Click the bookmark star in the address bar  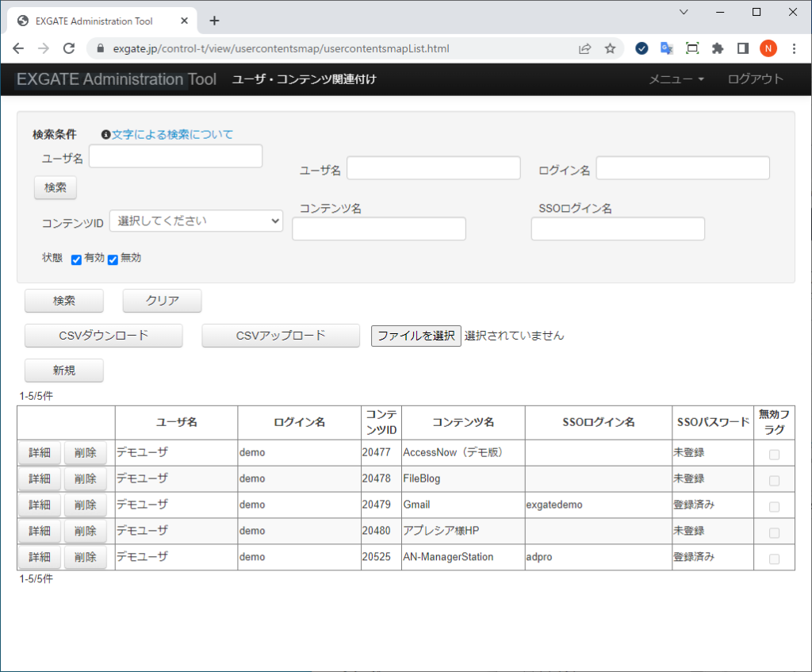[x=611, y=48]
